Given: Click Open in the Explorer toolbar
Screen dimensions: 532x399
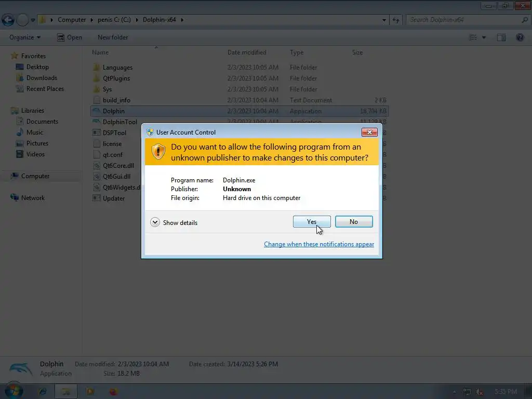Looking at the screenshot, I should 70,37.
